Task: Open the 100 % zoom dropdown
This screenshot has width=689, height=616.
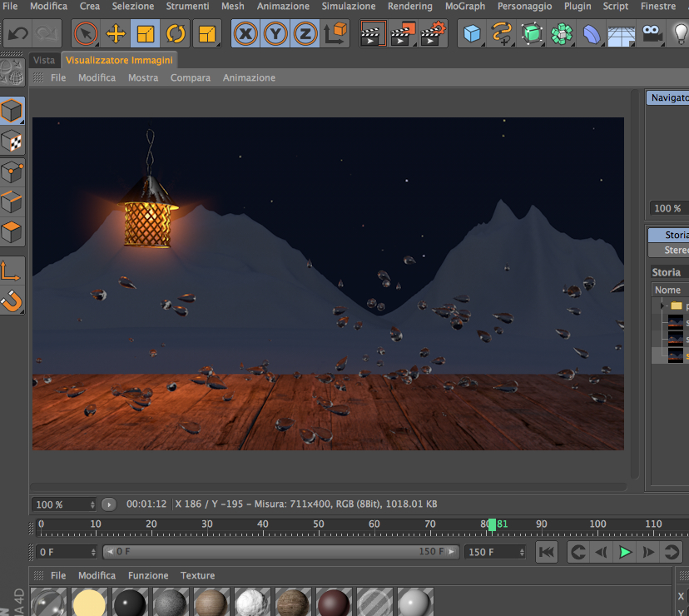Action: [64, 504]
